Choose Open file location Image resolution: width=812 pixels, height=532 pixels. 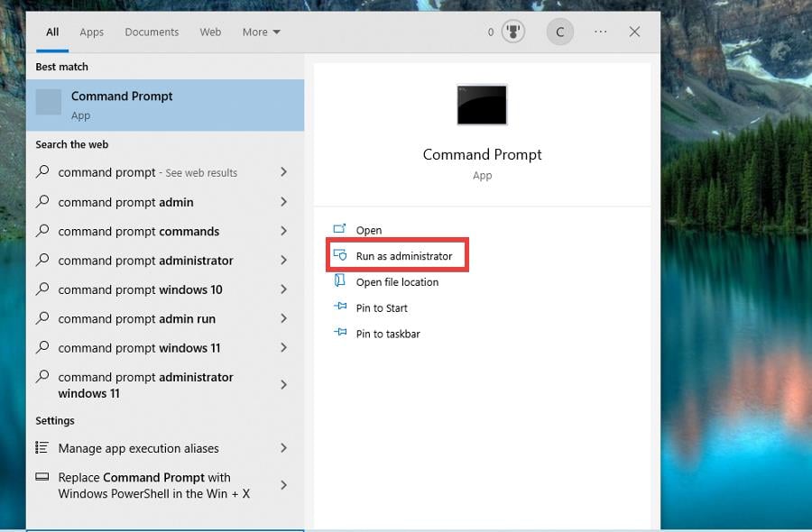pyautogui.click(x=397, y=282)
